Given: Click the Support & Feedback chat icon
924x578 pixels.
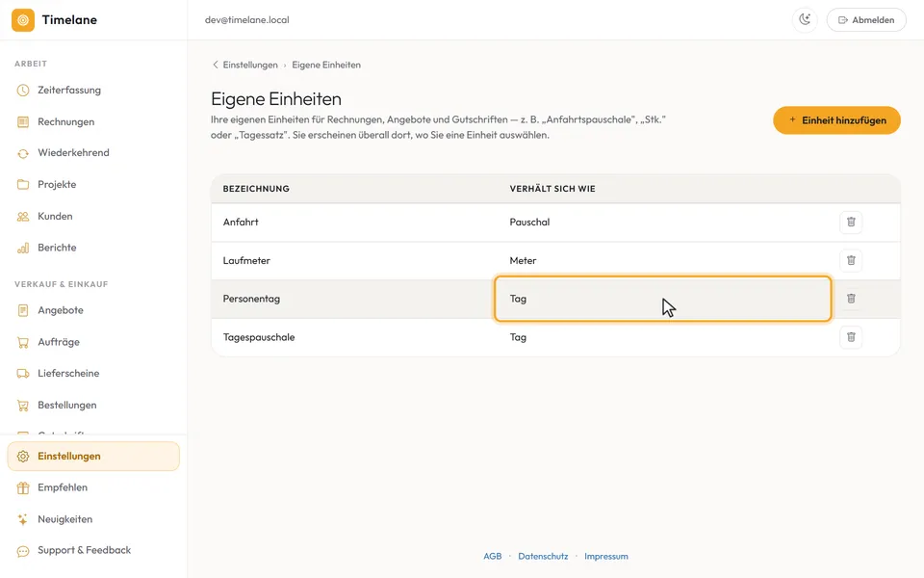Looking at the screenshot, I should click(23, 551).
